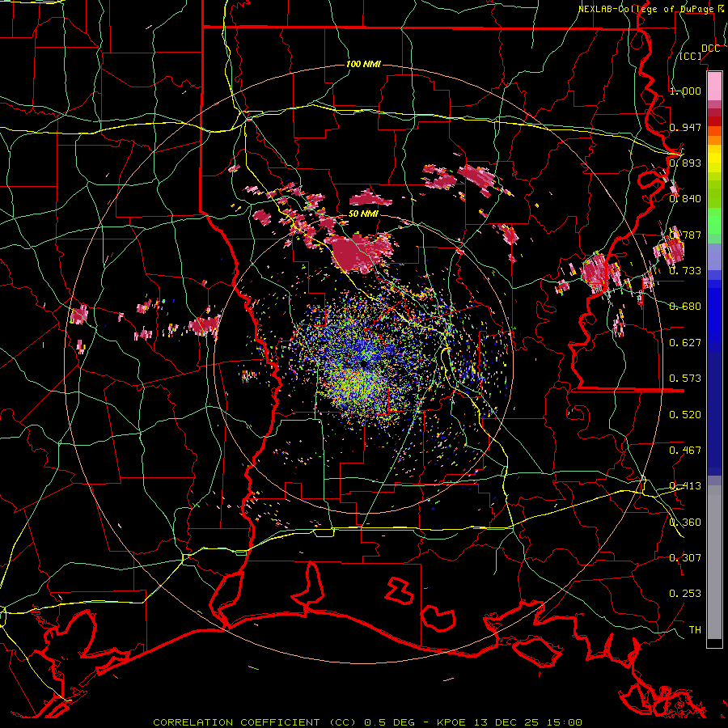Select the 0.307 legend value

coord(685,557)
